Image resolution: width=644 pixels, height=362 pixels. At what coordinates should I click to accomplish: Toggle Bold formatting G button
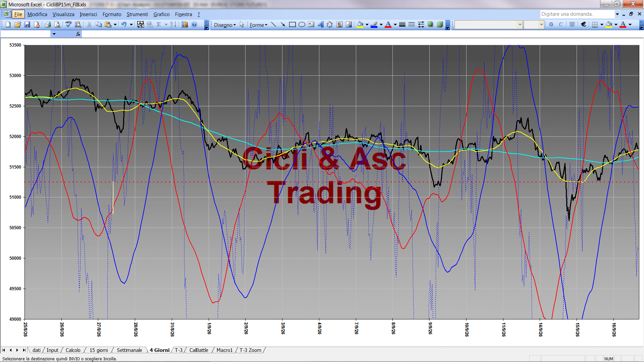(551, 24)
